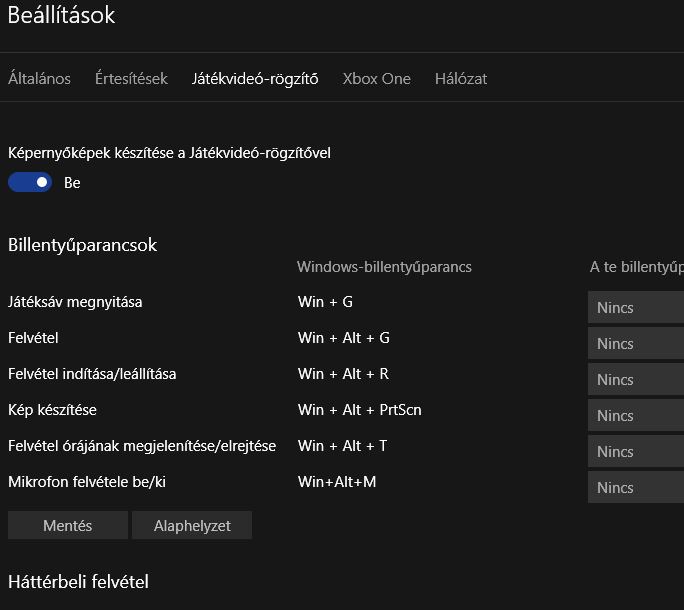Switch to the Általános tab

click(39, 79)
